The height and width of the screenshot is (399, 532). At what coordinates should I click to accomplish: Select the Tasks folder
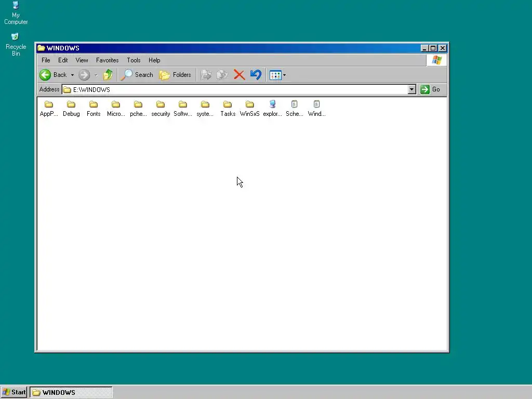[x=228, y=109]
